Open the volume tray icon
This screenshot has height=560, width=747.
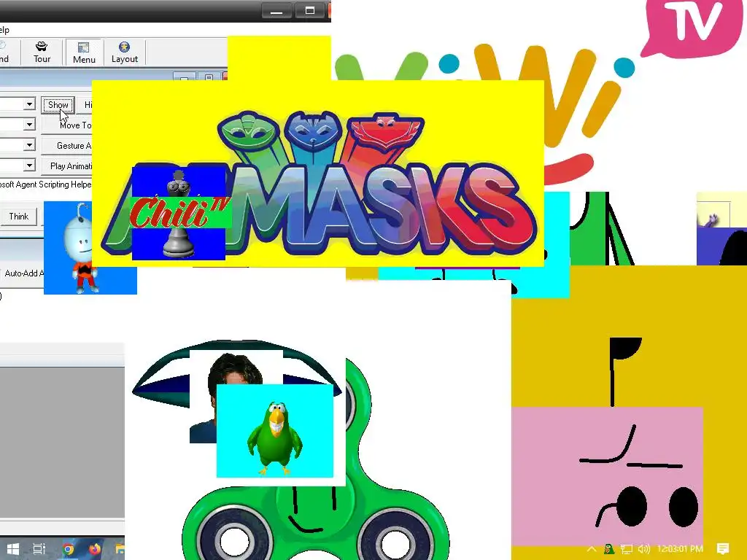click(x=643, y=549)
